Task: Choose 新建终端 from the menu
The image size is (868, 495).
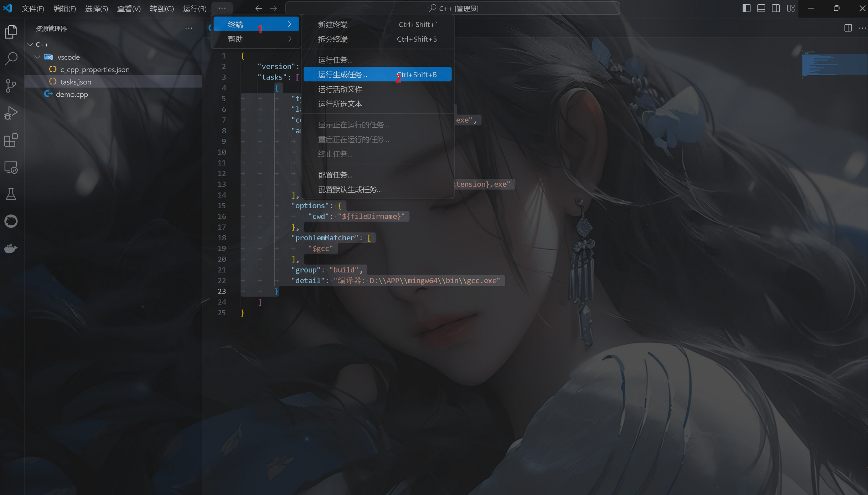Action: (x=377, y=24)
